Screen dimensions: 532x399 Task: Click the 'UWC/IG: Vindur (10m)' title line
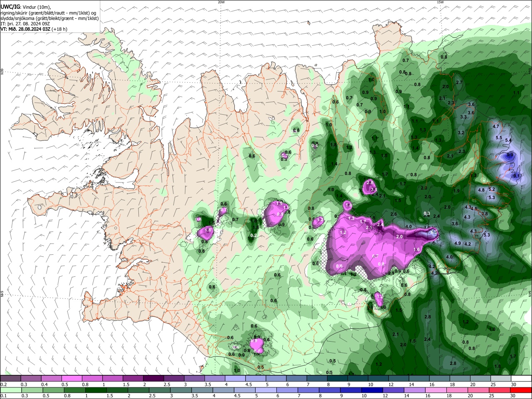pos(25,7)
